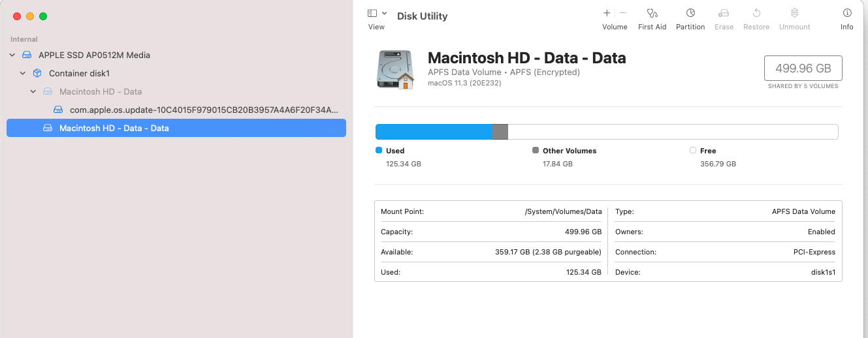Click the disk1s1 device value
868x338 pixels.
823,272
